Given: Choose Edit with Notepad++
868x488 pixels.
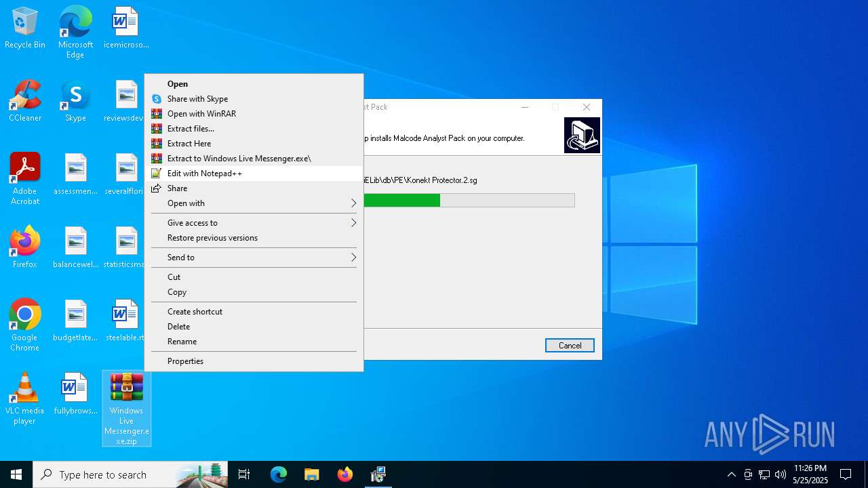Looking at the screenshot, I should pyautogui.click(x=254, y=174).
